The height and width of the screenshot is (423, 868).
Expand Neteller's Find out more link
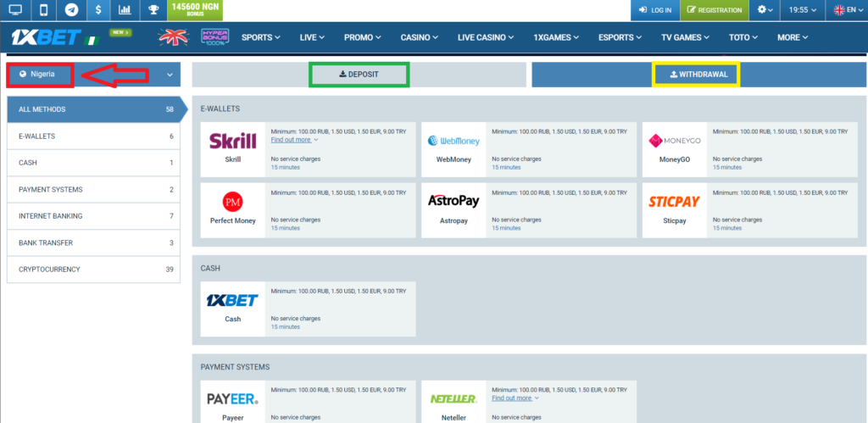click(515, 398)
